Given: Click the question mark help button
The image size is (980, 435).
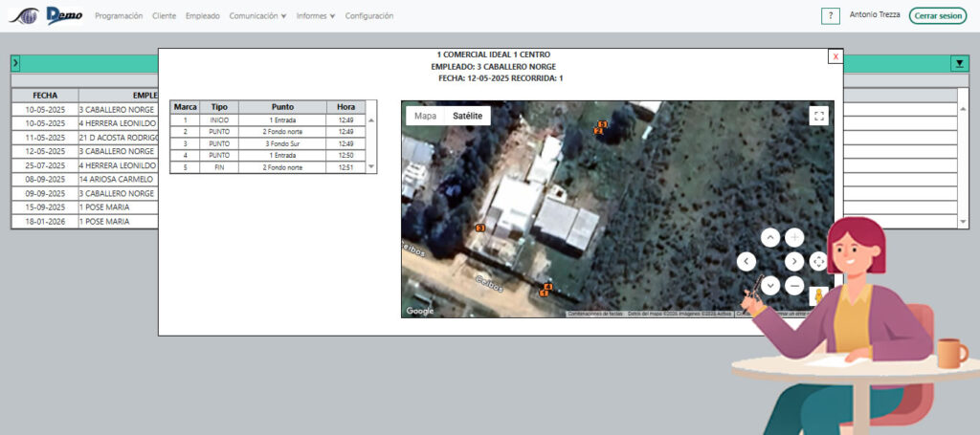Looking at the screenshot, I should click(x=831, y=16).
